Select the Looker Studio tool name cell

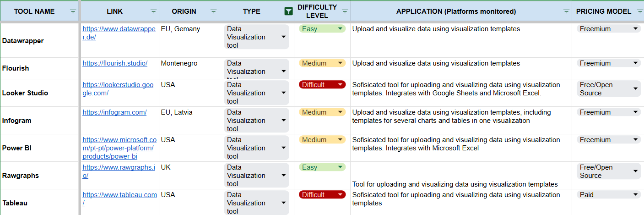pyautogui.click(x=40, y=93)
